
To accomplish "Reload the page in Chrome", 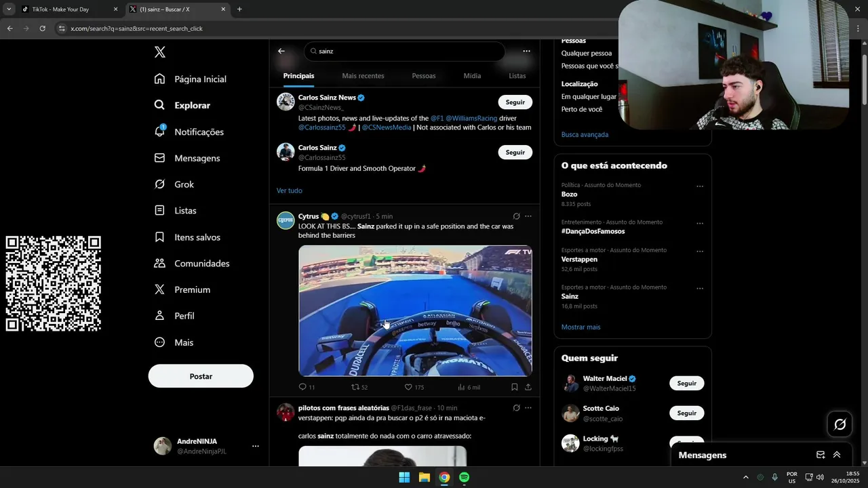I will coord(42,28).
